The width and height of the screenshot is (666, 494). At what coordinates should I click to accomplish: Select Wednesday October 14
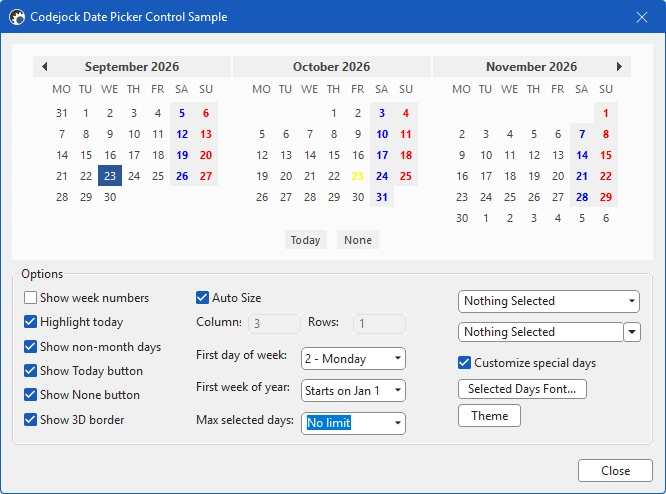310,155
